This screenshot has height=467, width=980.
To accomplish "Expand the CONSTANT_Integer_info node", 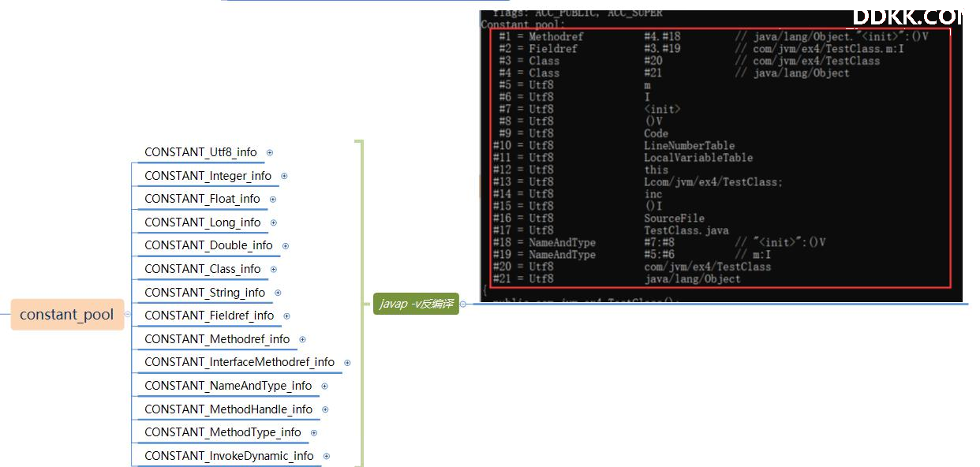I will coord(284,176).
